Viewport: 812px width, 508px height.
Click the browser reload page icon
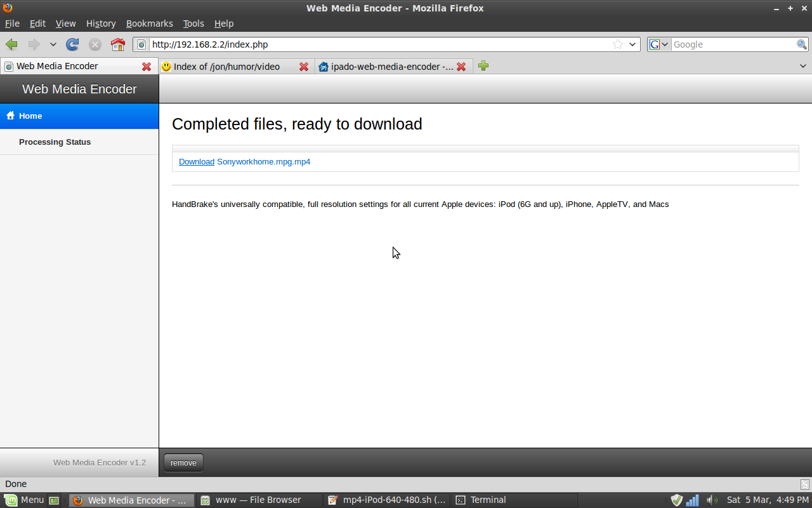tap(72, 44)
